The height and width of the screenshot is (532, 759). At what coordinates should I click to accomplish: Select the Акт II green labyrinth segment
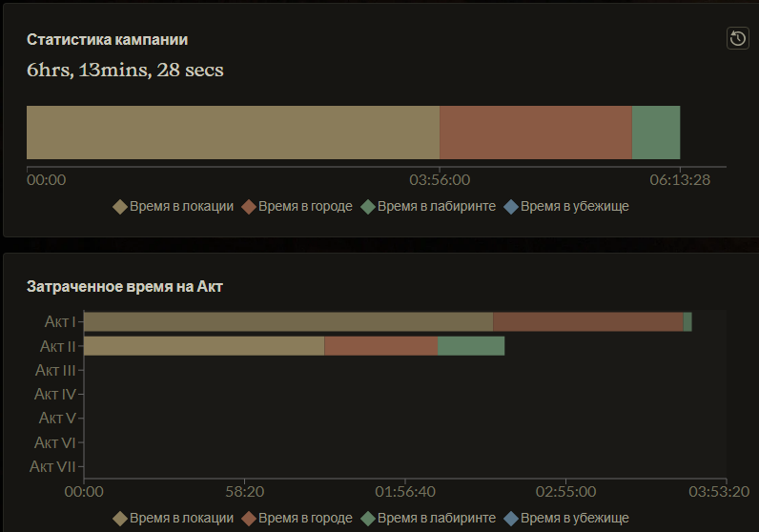click(x=471, y=346)
